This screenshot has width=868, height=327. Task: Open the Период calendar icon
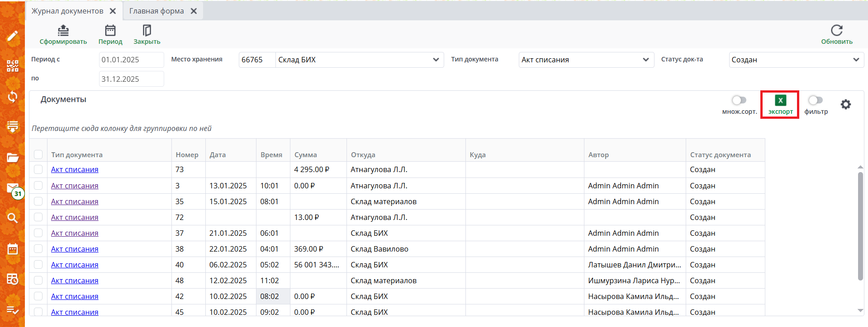coord(110,31)
